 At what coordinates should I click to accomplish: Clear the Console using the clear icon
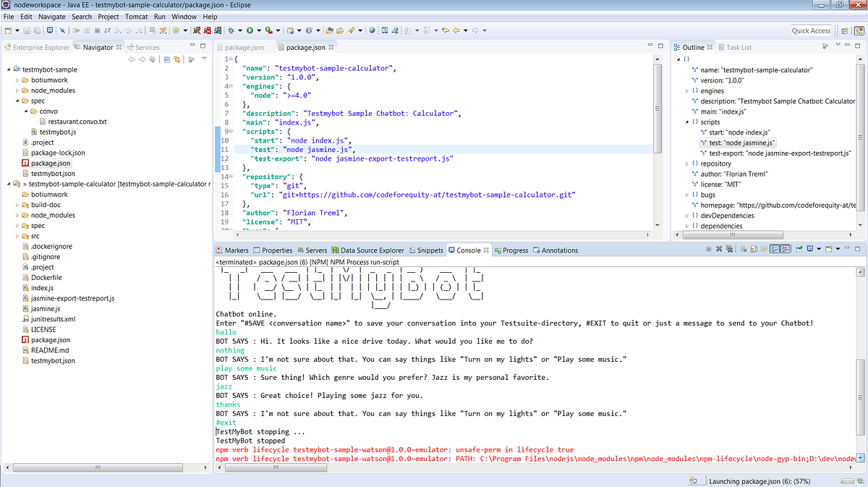[743, 248]
